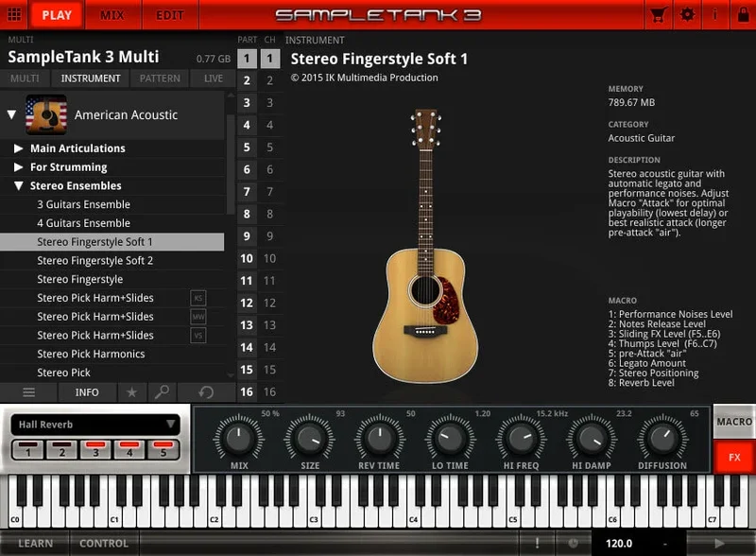Adjust the DIFFUSION knob

(662, 438)
